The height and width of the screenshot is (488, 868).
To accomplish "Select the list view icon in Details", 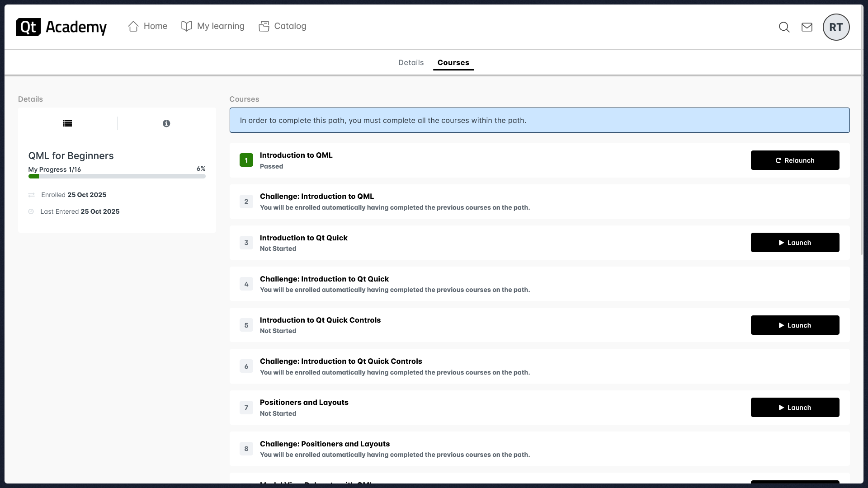I will 67,123.
